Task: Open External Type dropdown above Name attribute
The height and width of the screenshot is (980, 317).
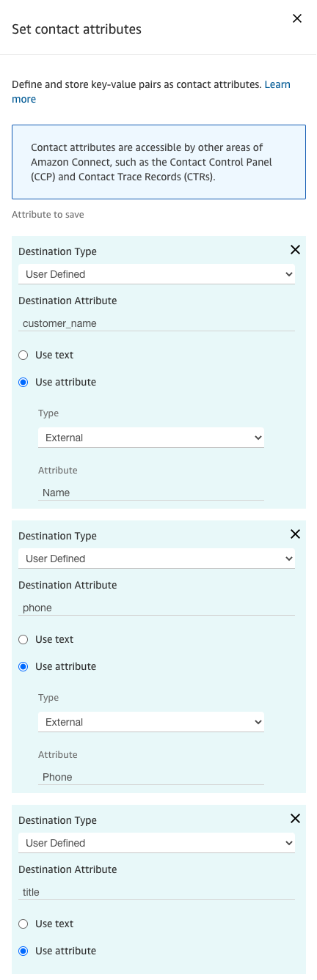Action: [x=151, y=438]
